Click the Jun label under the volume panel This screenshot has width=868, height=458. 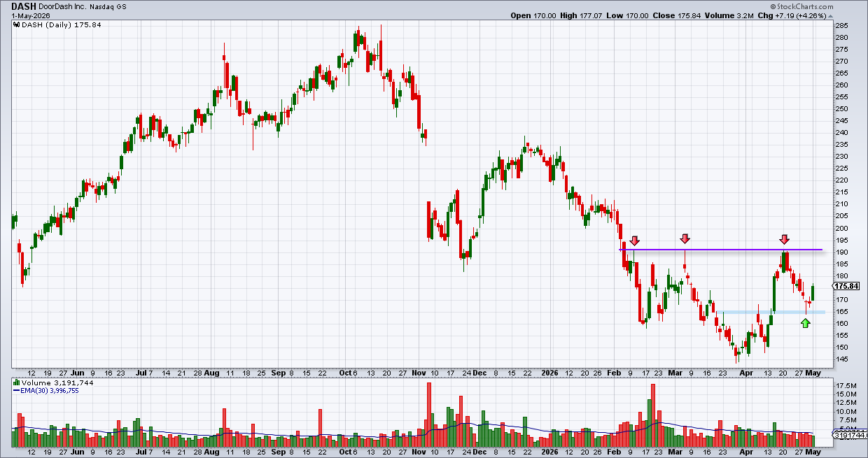78,452
